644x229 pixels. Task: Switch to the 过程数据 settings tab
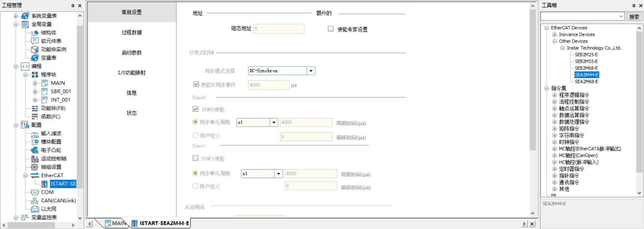click(x=131, y=32)
